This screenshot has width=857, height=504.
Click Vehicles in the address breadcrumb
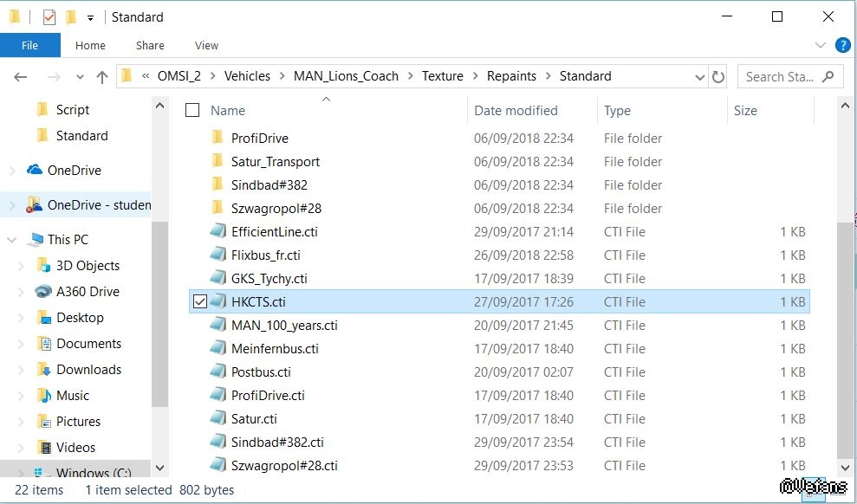247,76
